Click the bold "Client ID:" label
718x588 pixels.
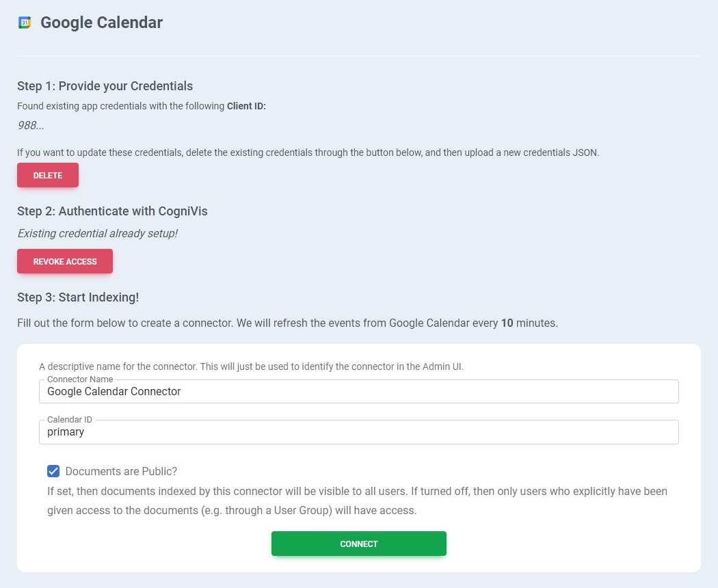246,106
